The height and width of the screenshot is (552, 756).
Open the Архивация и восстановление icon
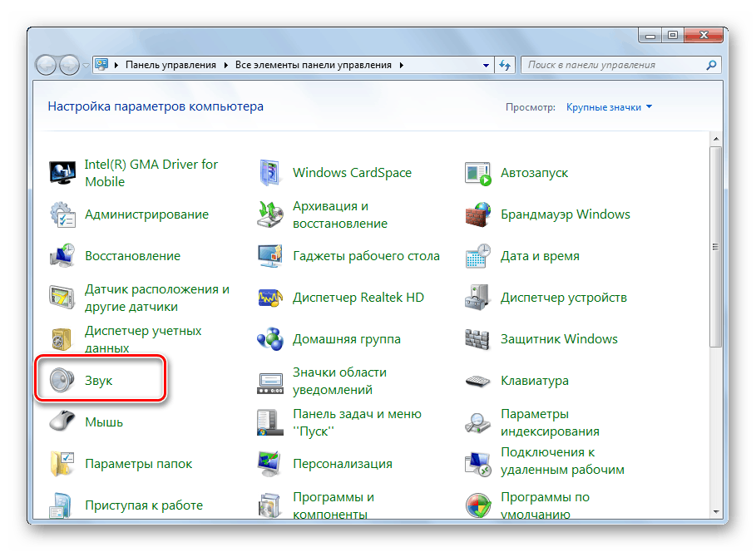click(270, 214)
